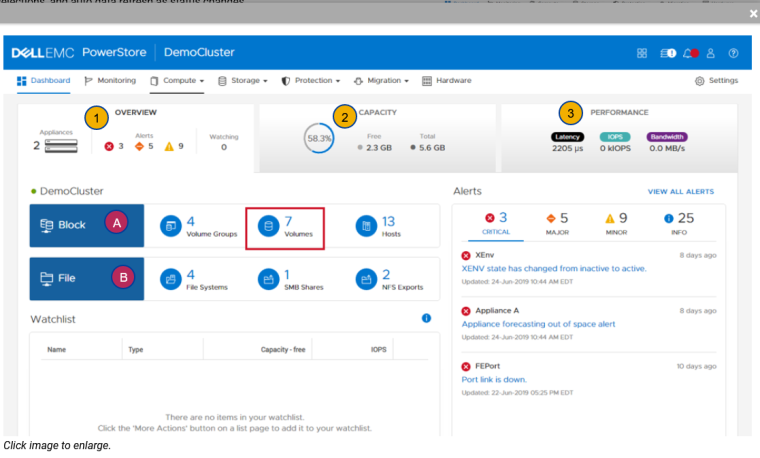The width and height of the screenshot is (760, 458).
Task: Click the Appliance A critical alert icon
Action: point(466,311)
